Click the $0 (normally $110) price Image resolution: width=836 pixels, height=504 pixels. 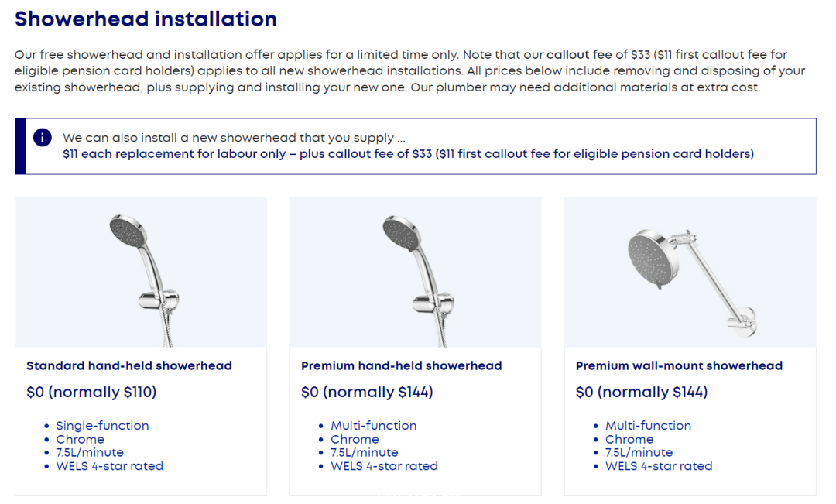tap(91, 392)
